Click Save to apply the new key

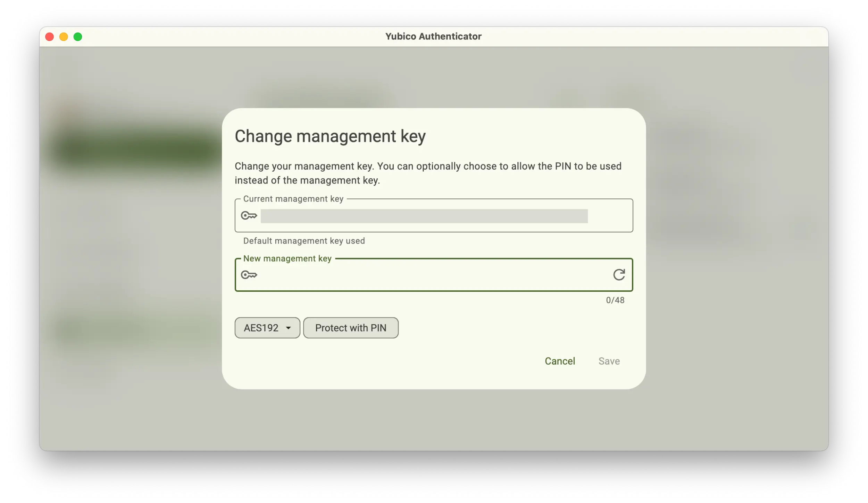click(609, 361)
